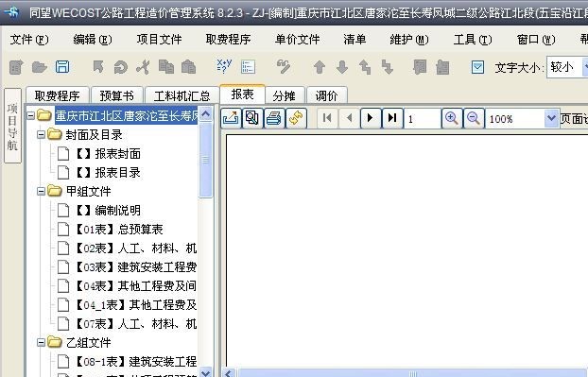Go to next report page
This screenshot has height=377, width=588.
tap(371, 118)
